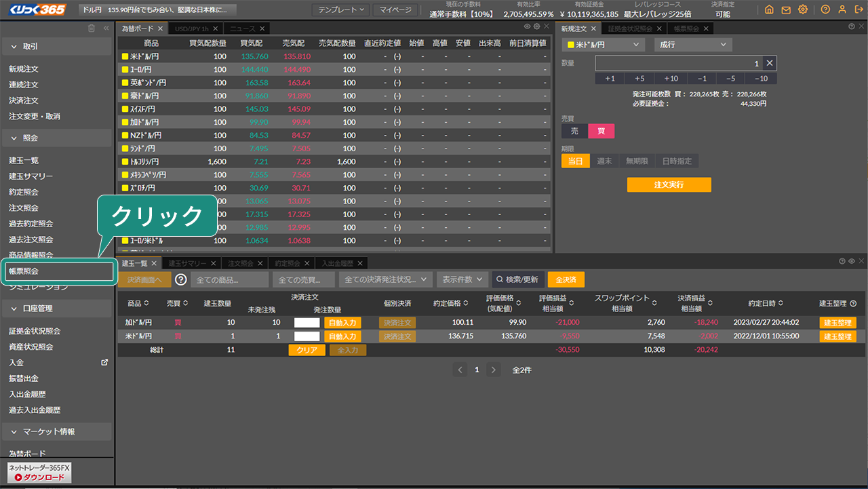868x489 pixels.
Task: Click the +1 quantity step button
Action: click(610, 79)
